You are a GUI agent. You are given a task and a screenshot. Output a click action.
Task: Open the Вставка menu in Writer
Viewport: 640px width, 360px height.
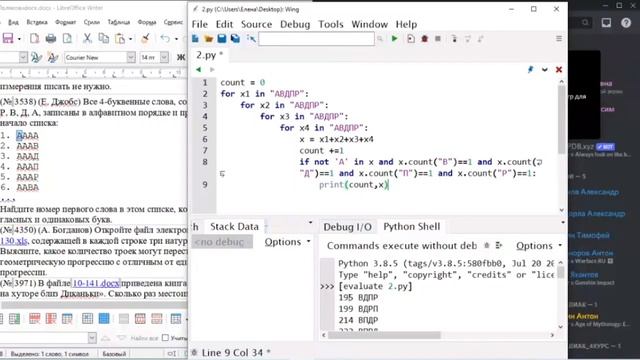point(37,22)
